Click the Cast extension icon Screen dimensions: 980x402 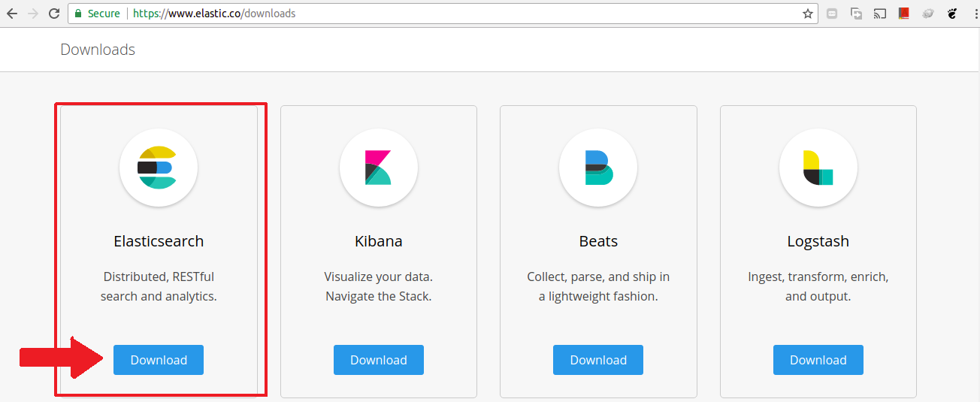(x=880, y=14)
